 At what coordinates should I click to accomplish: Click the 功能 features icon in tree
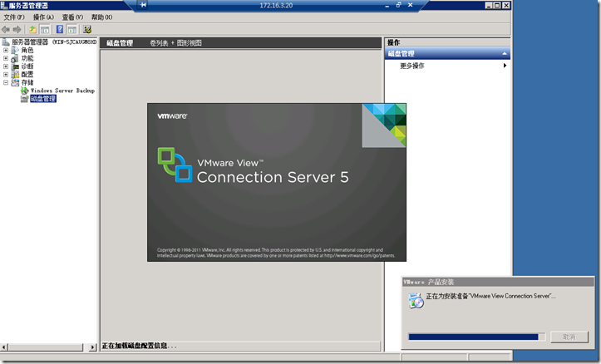tap(15, 58)
